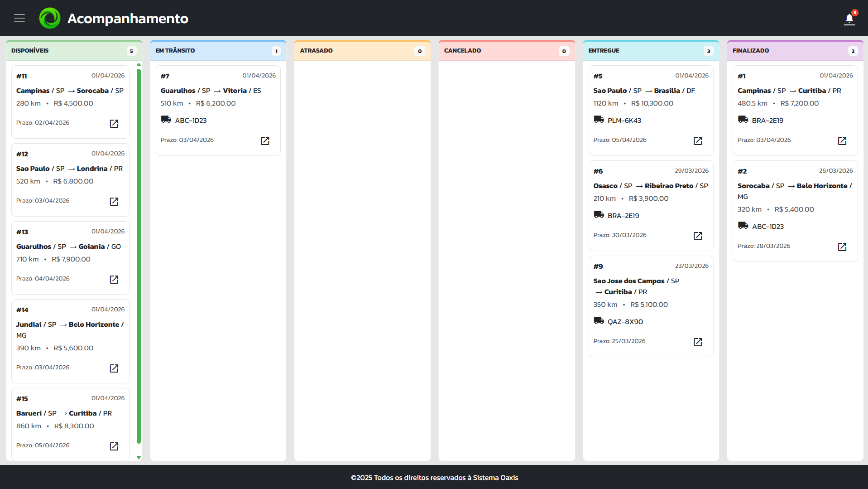Open details icon on freight #5
Viewport: 868px width, 489px height.
pyautogui.click(x=698, y=141)
